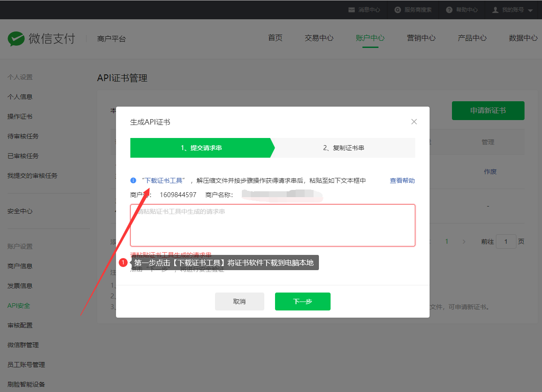542x392 pixels.
Task: Select step tab 1、提交请求串
Action: click(202, 148)
